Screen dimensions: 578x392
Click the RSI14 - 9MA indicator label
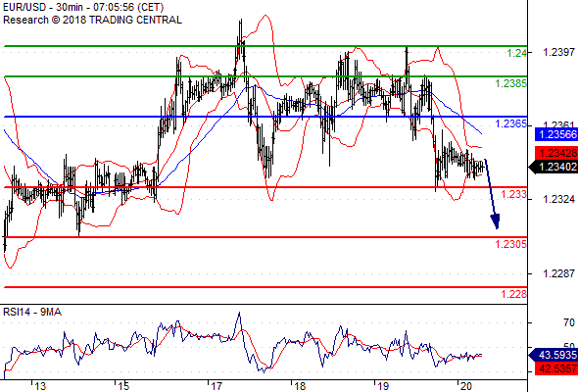32,312
